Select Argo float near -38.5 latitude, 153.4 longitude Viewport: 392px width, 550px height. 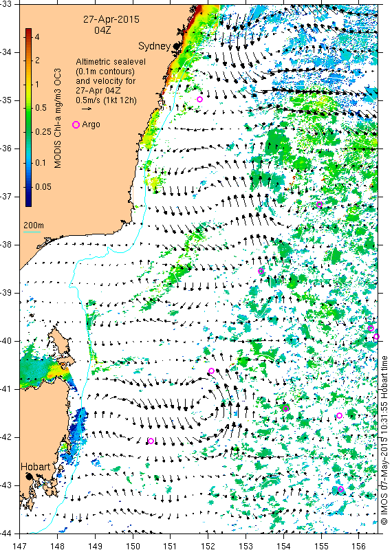click(x=261, y=271)
